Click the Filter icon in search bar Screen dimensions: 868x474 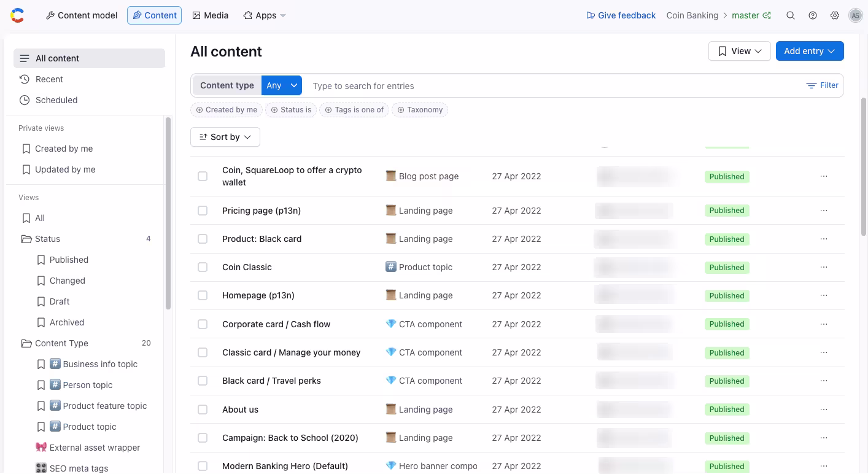tap(812, 86)
